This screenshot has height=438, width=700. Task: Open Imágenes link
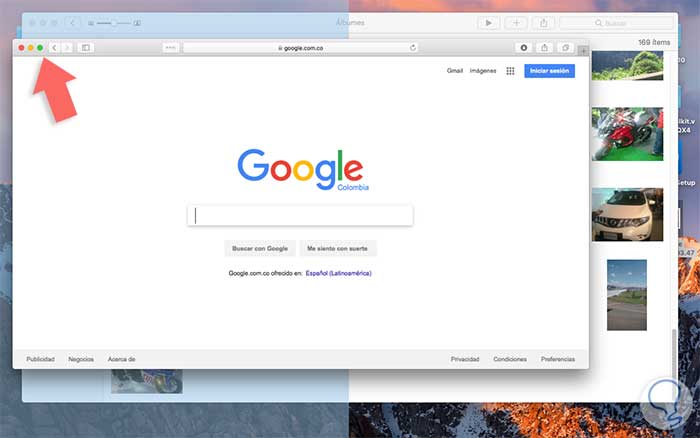point(483,71)
